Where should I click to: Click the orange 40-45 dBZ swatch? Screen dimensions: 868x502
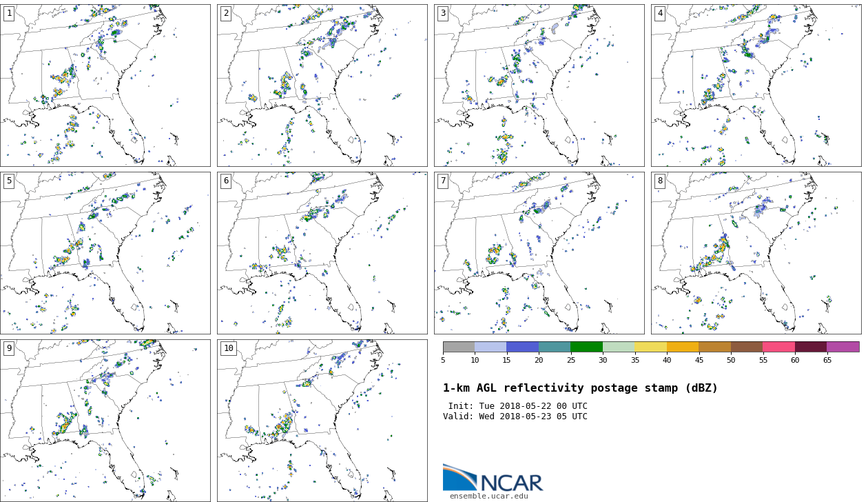[x=683, y=347]
